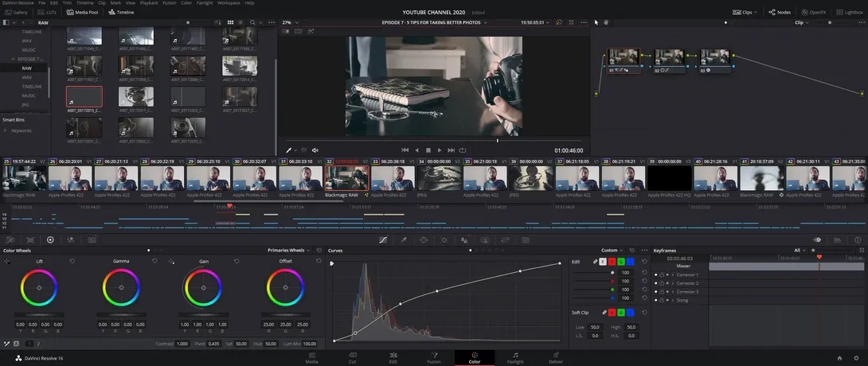The image size is (868, 366).
Task: Open Project Settings gear icon
Action: [x=858, y=358]
